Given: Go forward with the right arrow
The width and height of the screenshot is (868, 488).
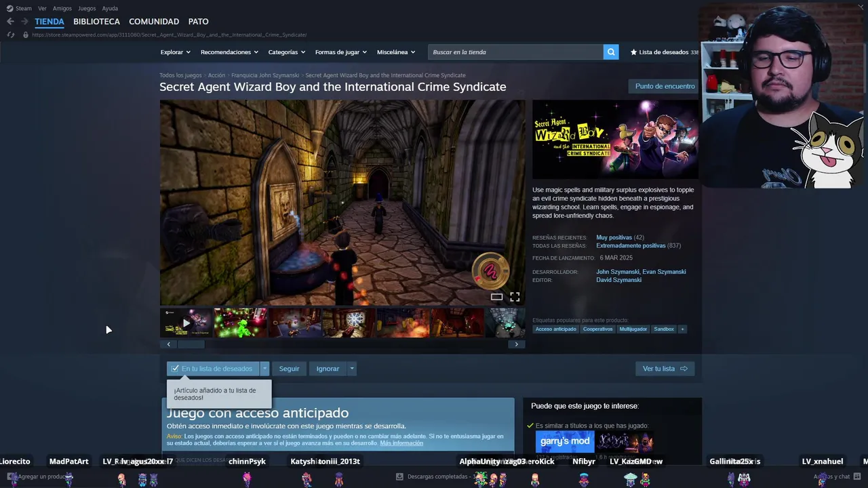Looking at the screenshot, I should tap(24, 22).
